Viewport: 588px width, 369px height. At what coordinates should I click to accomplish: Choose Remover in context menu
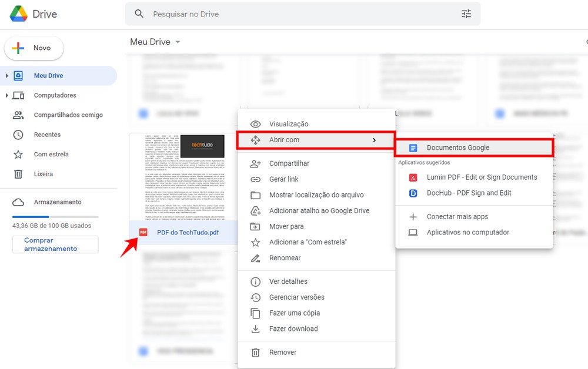tap(316, 352)
